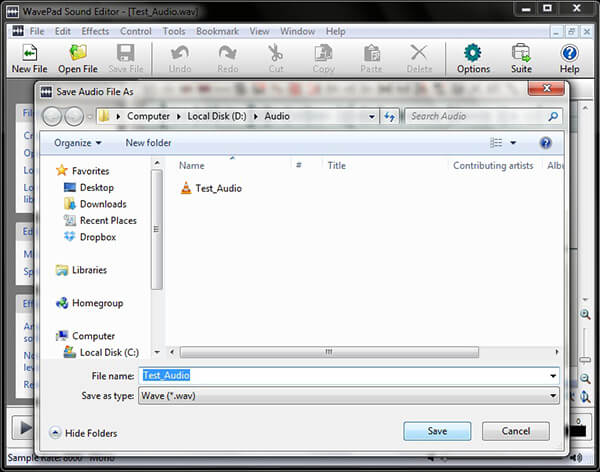Click the dialog help question mark icon
This screenshot has height=472, width=600.
tap(546, 143)
